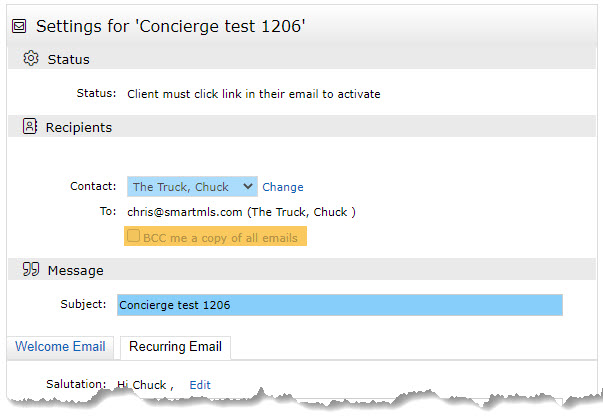
Task: Click the Settings for Concierge test 1206 title
Action: pyautogui.click(x=171, y=26)
